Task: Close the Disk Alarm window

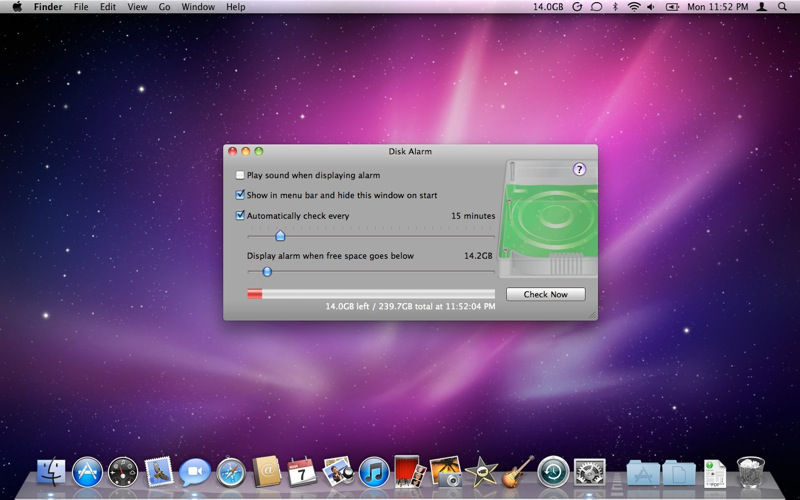Action: [233, 151]
